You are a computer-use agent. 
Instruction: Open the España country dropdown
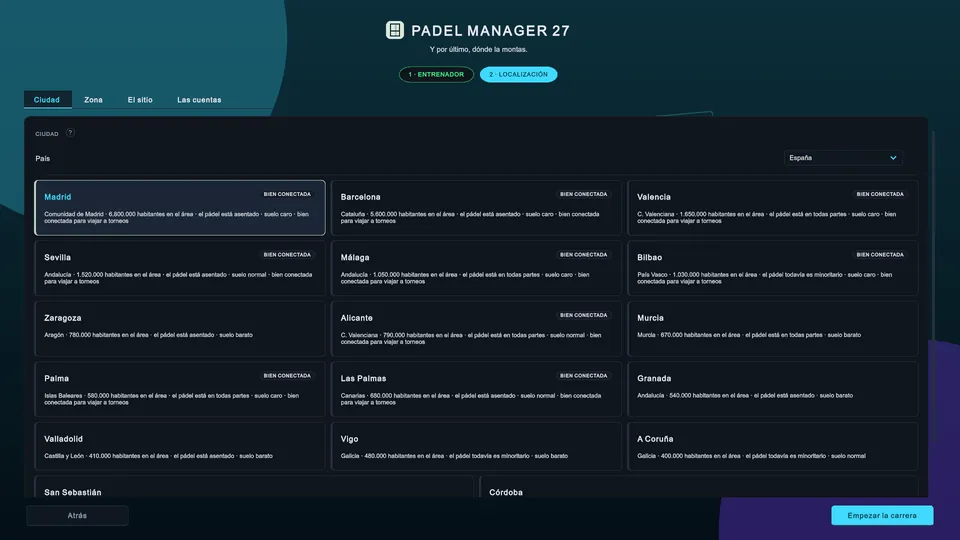[x=842, y=158]
